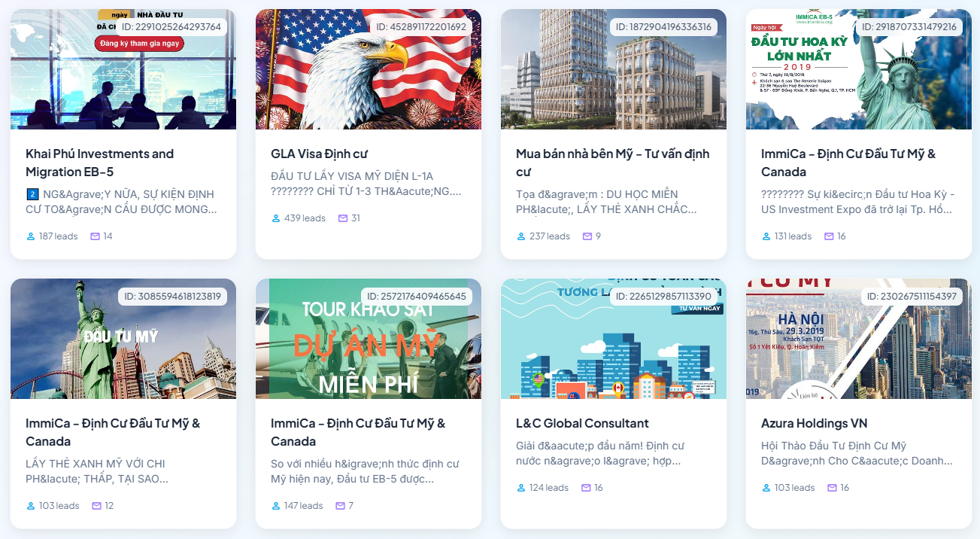The image size is (980, 539).
Task: Click the envelope icon on L&C Global Consultant card
Action: [x=586, y=488]
